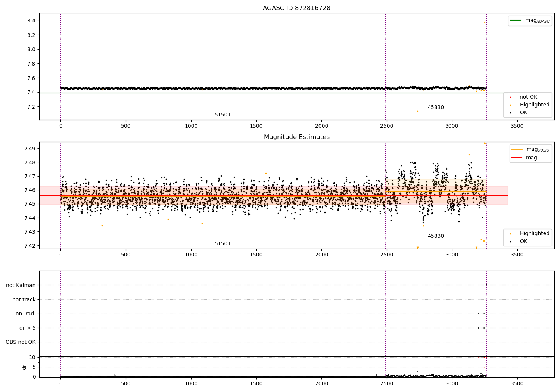Click the '7.8' y-axis tick label

click(x=31, y=64)
